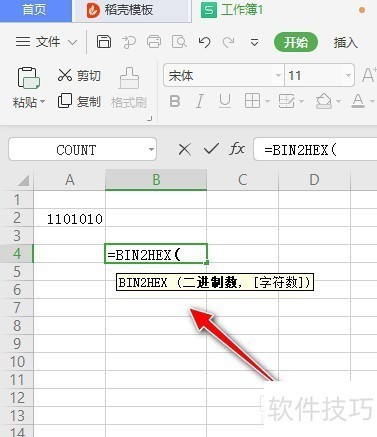
Task: Open the 稻壳模板 tab
Action: pyautogui.click(x=120, y=10)
